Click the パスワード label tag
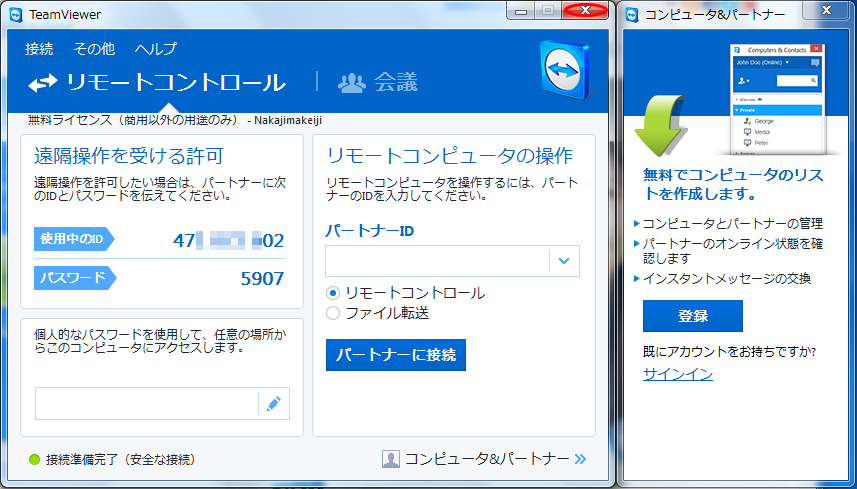The image size is (857, 489). (75, 278)
